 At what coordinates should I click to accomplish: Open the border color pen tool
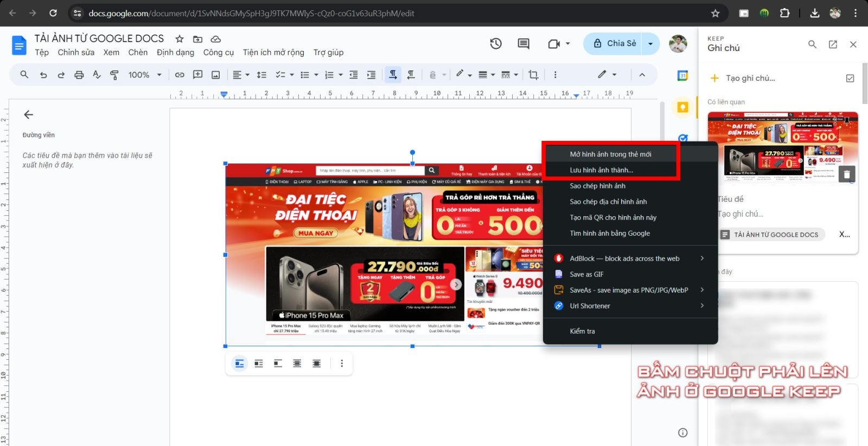point(463,75)
